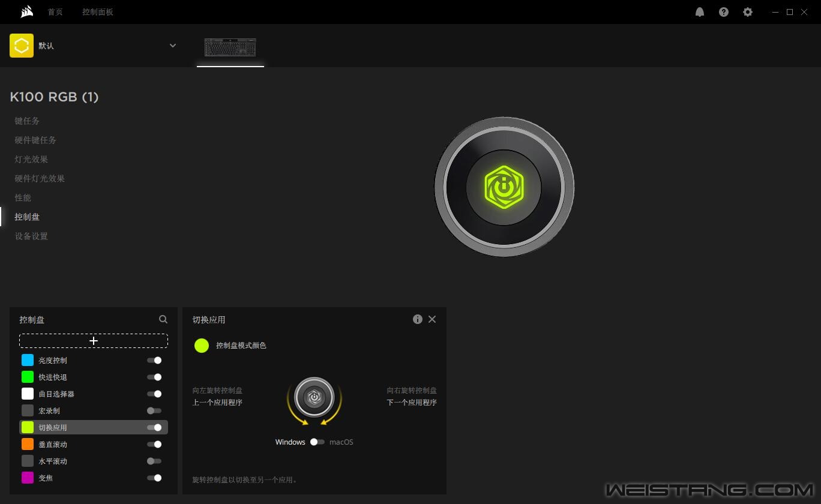
Task: Click the Corsair sails logo
Action: tap(26, 12)
